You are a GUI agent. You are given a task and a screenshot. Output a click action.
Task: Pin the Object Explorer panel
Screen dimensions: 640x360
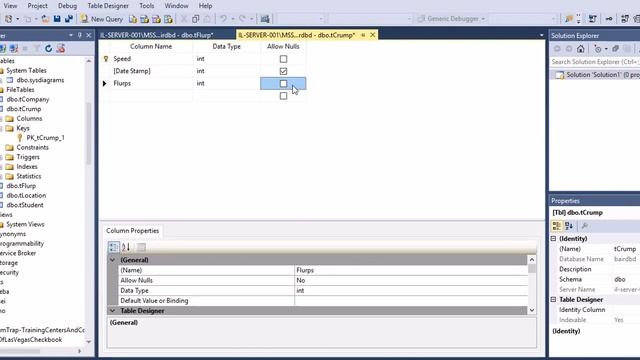(x=80, y=36)
